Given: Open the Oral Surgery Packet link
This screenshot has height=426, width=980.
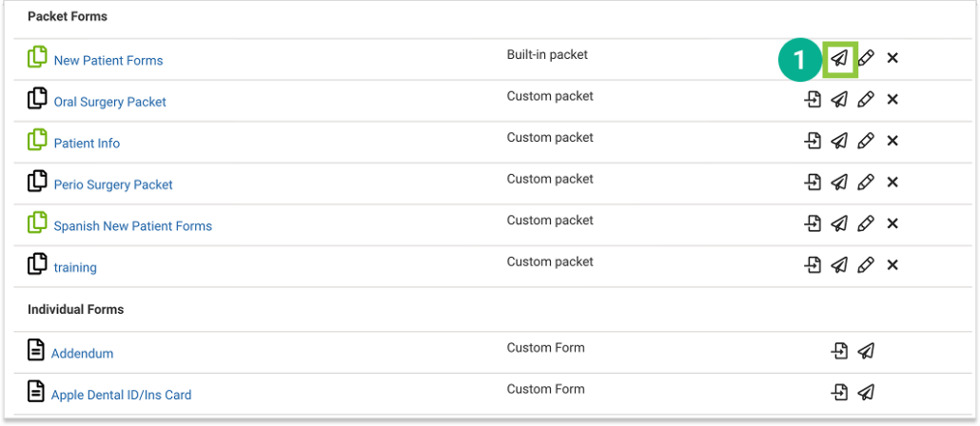Looking at the screenshot, I should [109, 102].
